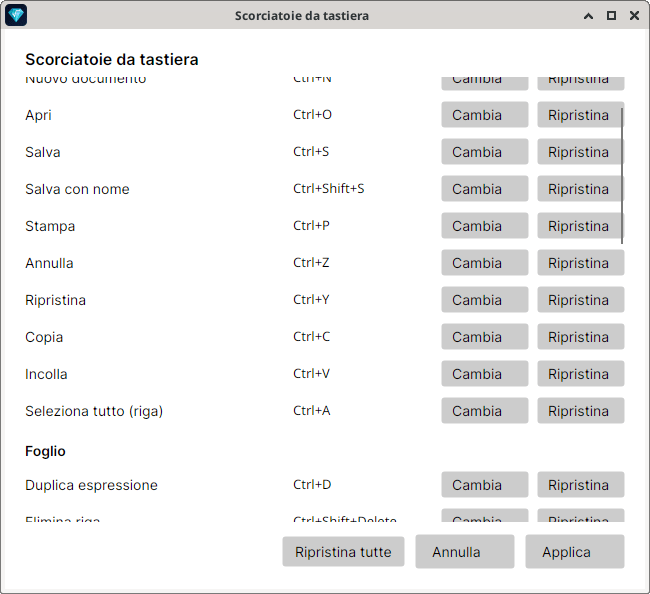Reset the Salva shortcut with its Ripristina button

(x=581, y=152)
